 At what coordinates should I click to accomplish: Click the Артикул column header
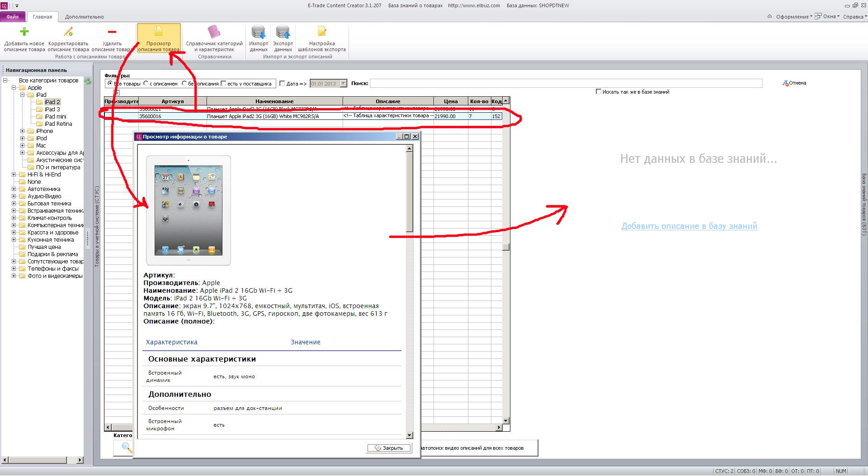coord(172,101)
